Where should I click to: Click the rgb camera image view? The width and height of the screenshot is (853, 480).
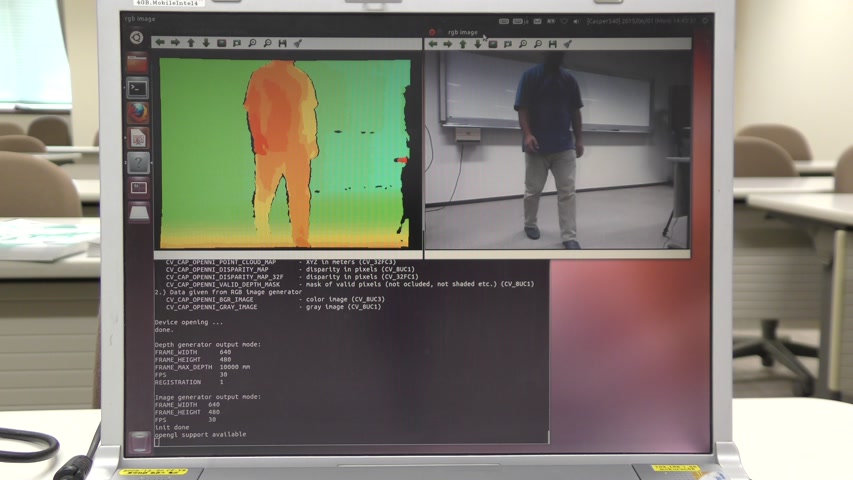point(557,150)
